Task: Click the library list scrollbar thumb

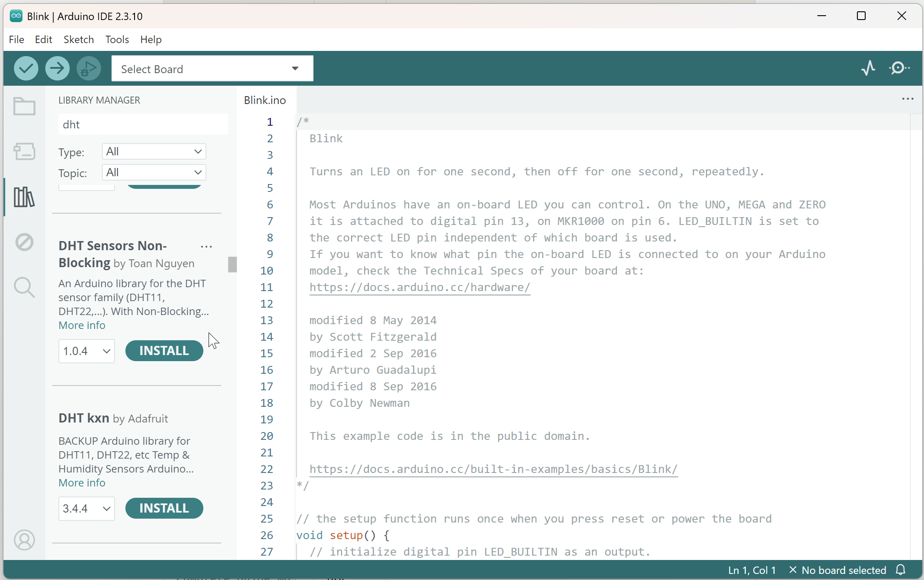Action: (233, 265)
